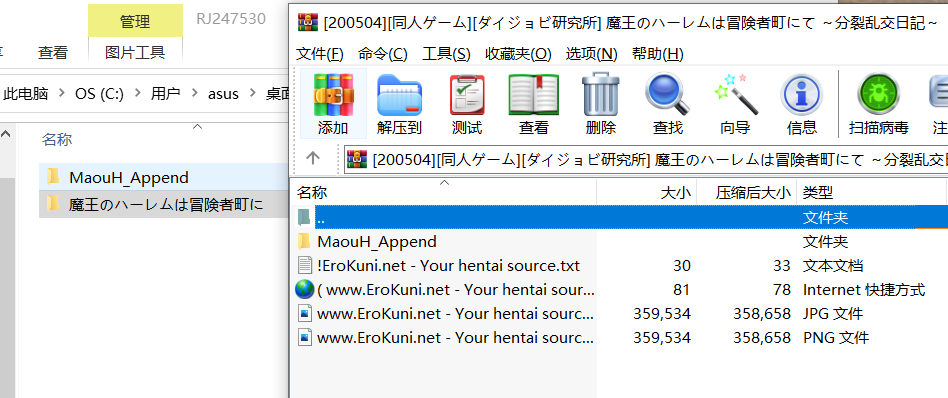Sort by 压缩后大小 column
The width and height of the screenshot is (948, 398).
747,192
